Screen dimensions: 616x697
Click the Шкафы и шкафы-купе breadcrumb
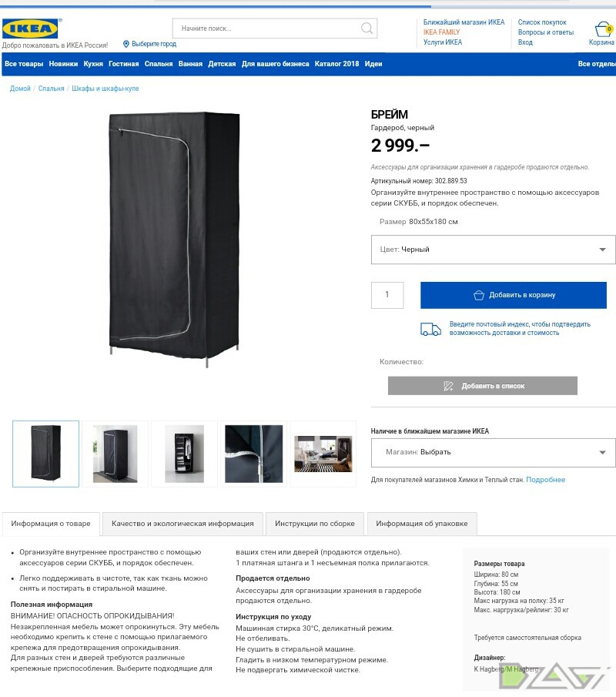105,89
